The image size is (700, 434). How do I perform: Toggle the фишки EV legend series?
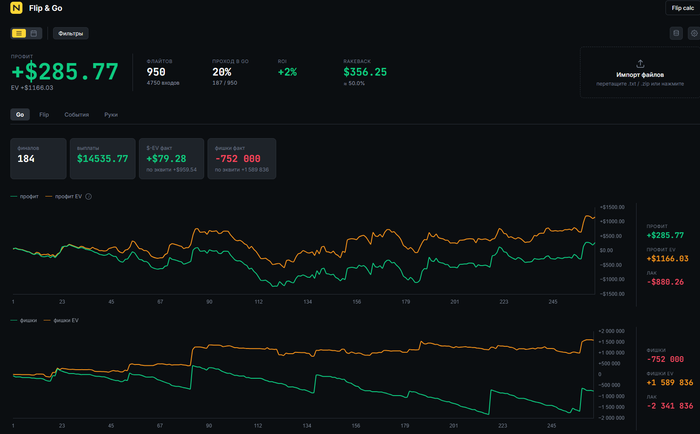coord(61,320)
